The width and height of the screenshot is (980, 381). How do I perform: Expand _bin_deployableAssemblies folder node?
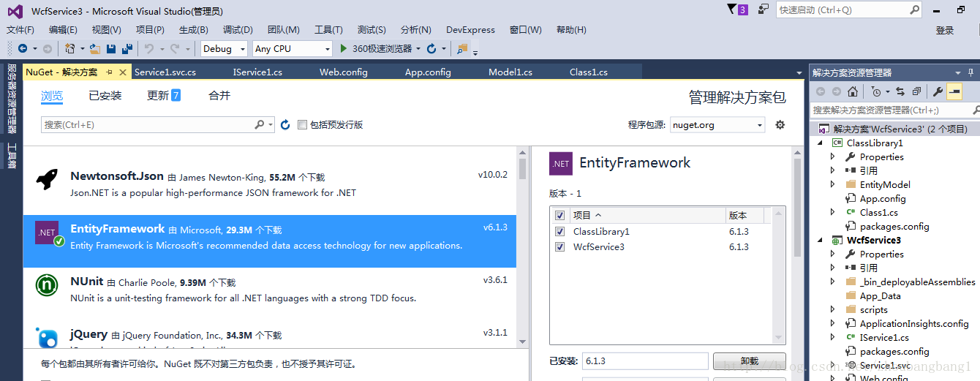833,282
